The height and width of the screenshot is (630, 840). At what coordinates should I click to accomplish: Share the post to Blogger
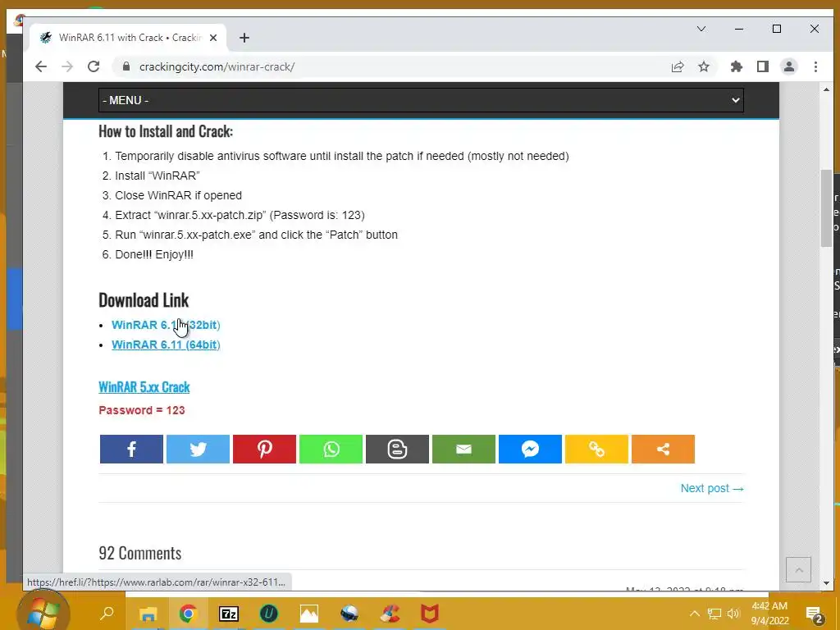[397, 449]
